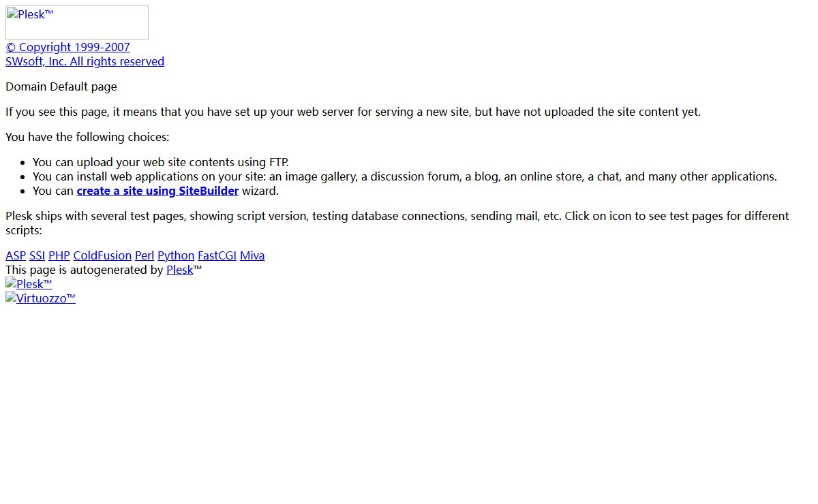The width and height of the screenshot is (818, 504).
Task: Click the 'install web applications on your site' item
Action: point(405,176)
